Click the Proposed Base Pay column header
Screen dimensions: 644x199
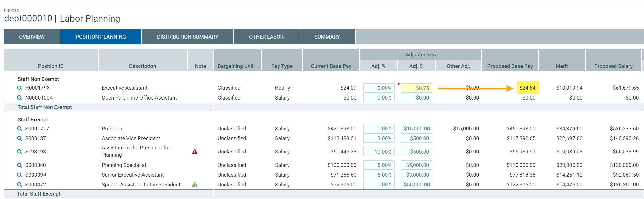[510, 66]
